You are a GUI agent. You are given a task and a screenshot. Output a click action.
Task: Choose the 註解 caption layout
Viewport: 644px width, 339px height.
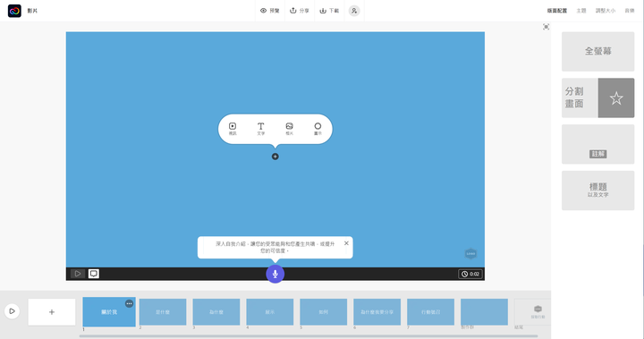pos(598,144)
